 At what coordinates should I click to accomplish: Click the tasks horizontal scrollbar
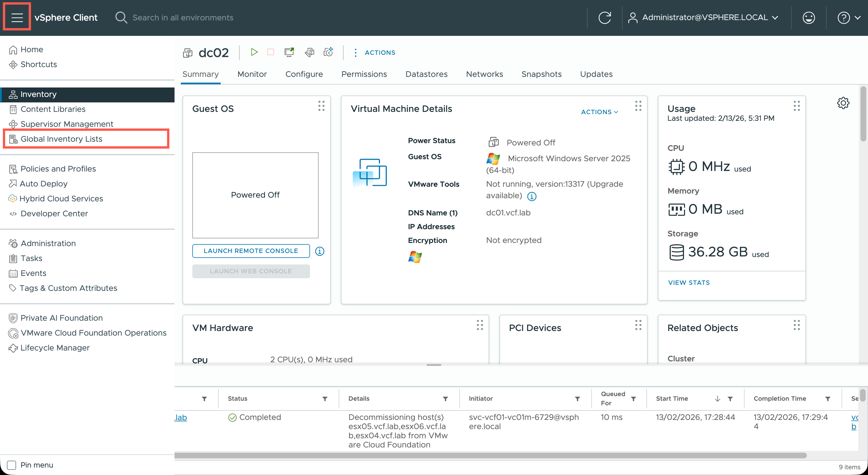(490, 455)
